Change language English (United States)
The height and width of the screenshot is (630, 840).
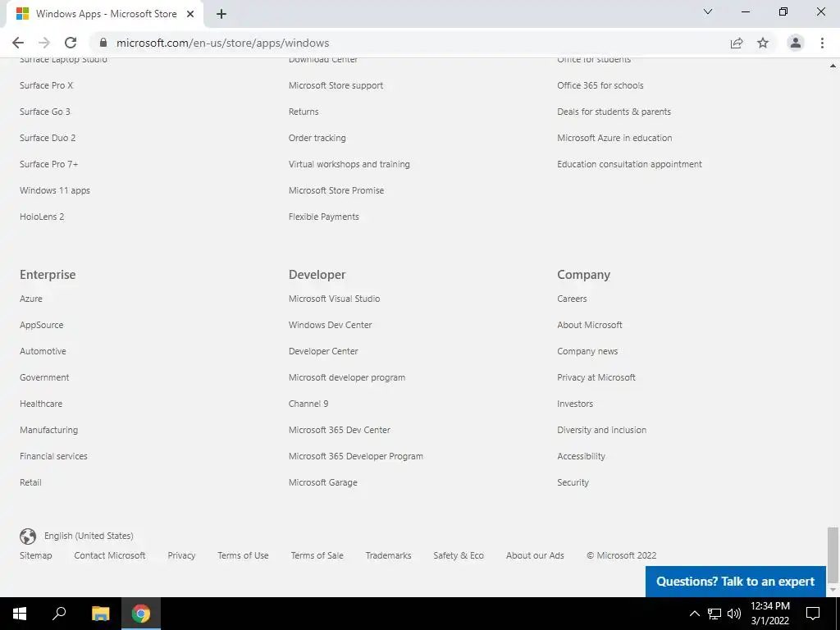[89, 536]
